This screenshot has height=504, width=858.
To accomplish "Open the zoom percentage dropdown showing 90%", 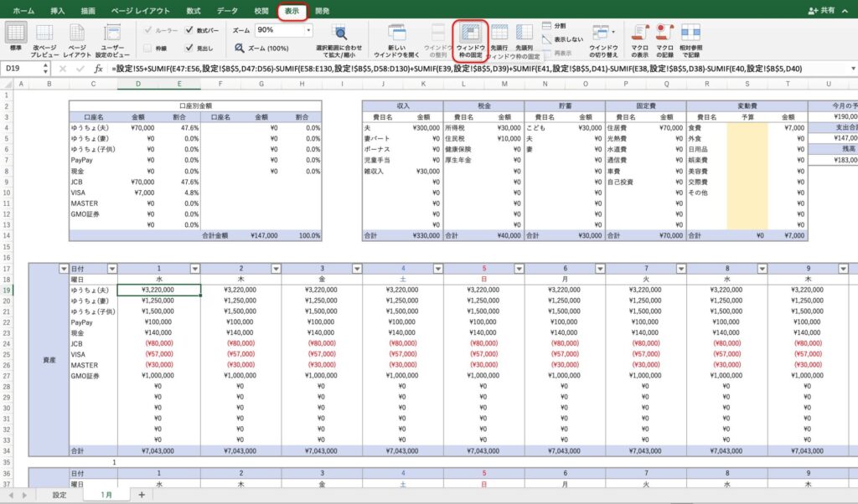I will click(308, 30).
